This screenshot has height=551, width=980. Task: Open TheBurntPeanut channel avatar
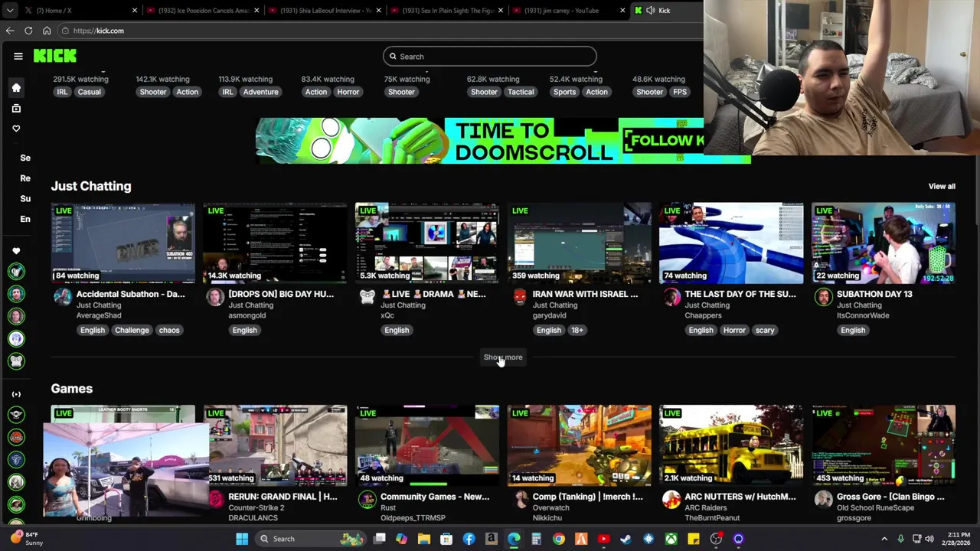pyautogui.click(x=672, y=500)
